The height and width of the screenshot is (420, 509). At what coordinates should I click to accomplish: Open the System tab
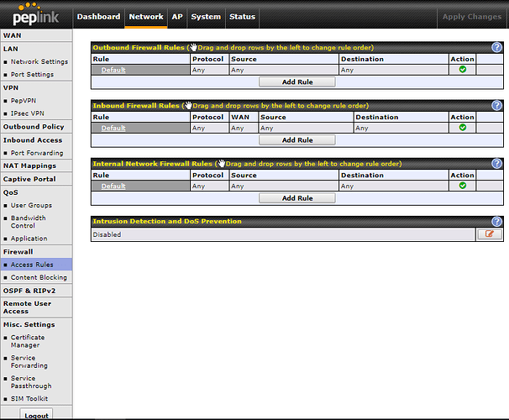[205, 17]
